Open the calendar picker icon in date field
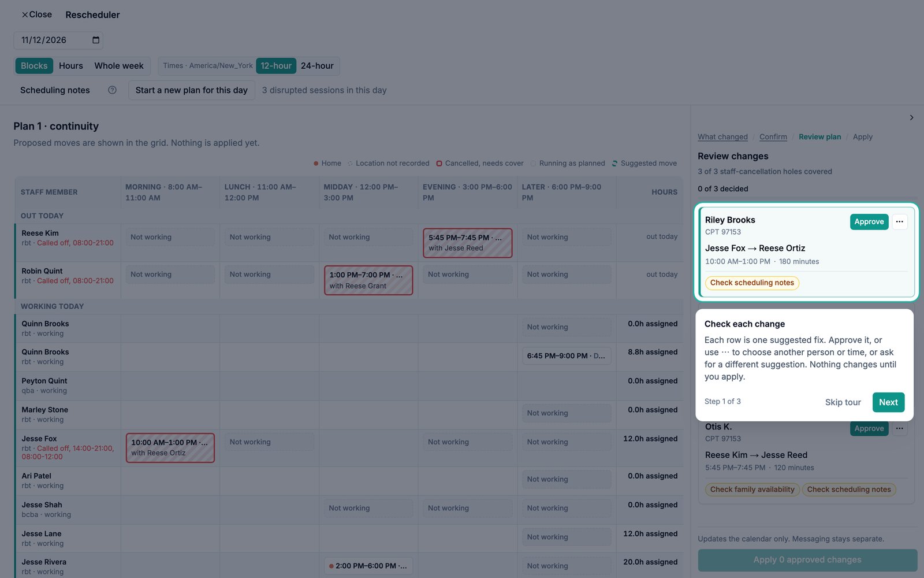924x578 pixels. click(x=96, y=40)
